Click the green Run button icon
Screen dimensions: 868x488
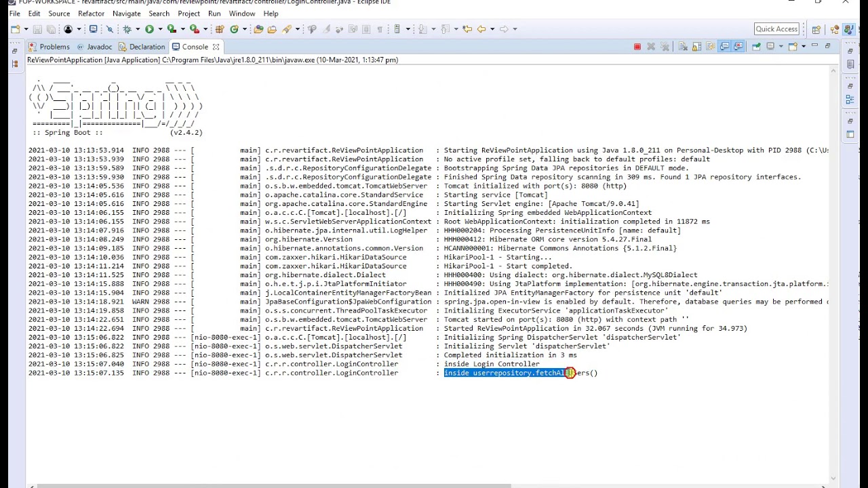point(149,29)
